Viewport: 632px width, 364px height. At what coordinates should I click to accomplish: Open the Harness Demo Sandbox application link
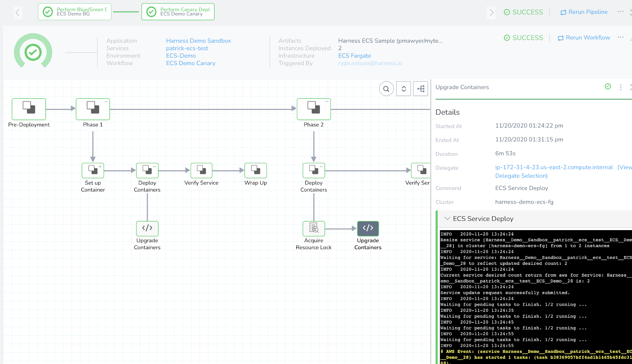click(198, 41)
